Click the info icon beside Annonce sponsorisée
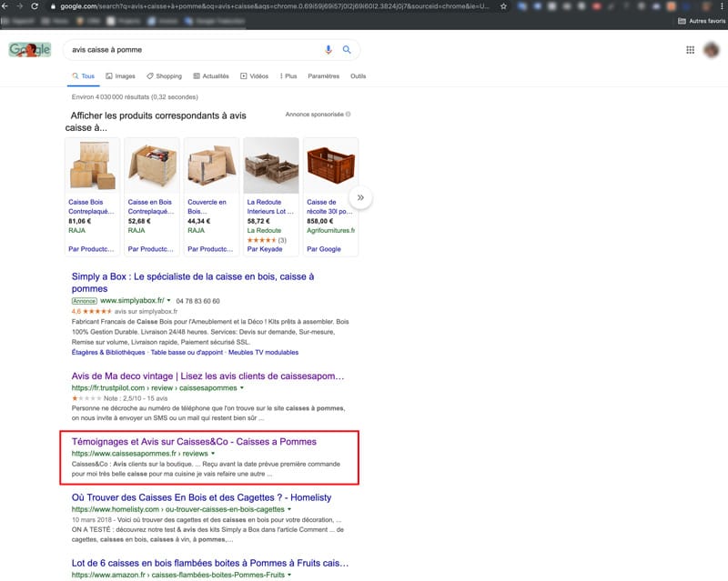This screenshot has height=581, width=728. (349, 115)
